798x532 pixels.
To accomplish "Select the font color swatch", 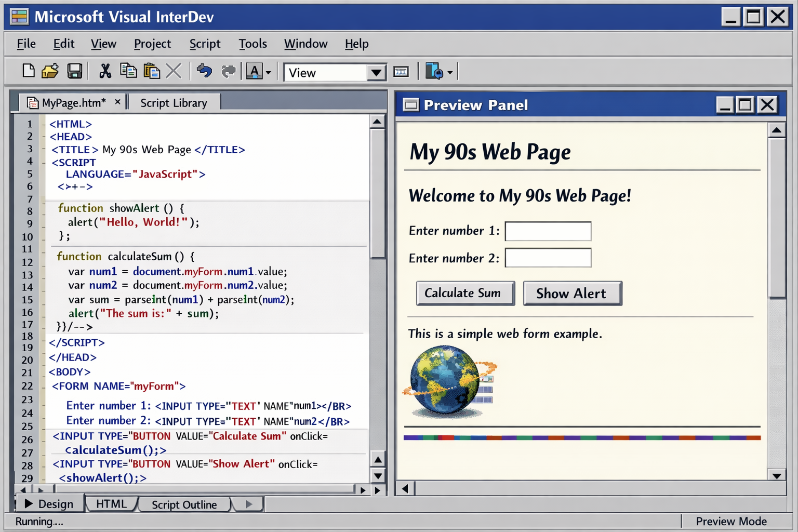I will tap(254, 71).
